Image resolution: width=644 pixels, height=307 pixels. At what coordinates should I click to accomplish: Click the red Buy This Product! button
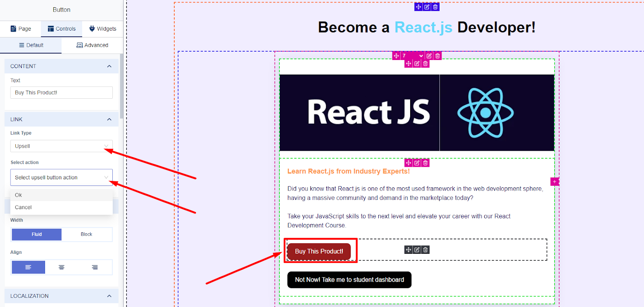coord(319,251)
